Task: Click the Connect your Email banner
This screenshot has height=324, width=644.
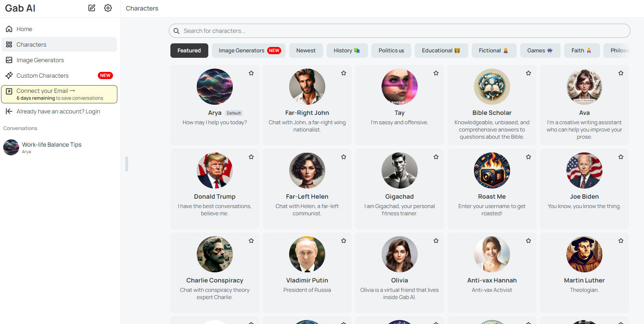Action: 59,94
